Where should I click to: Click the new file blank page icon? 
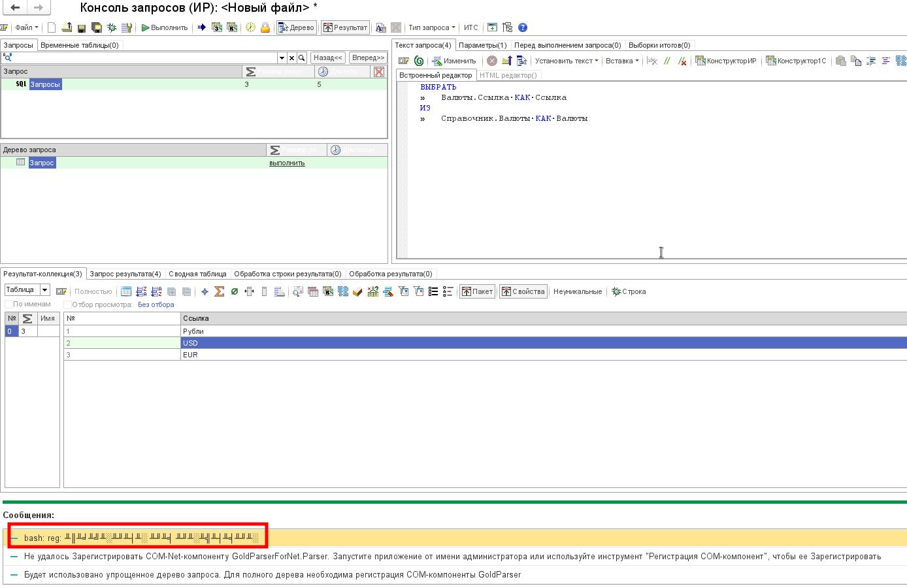52,27
